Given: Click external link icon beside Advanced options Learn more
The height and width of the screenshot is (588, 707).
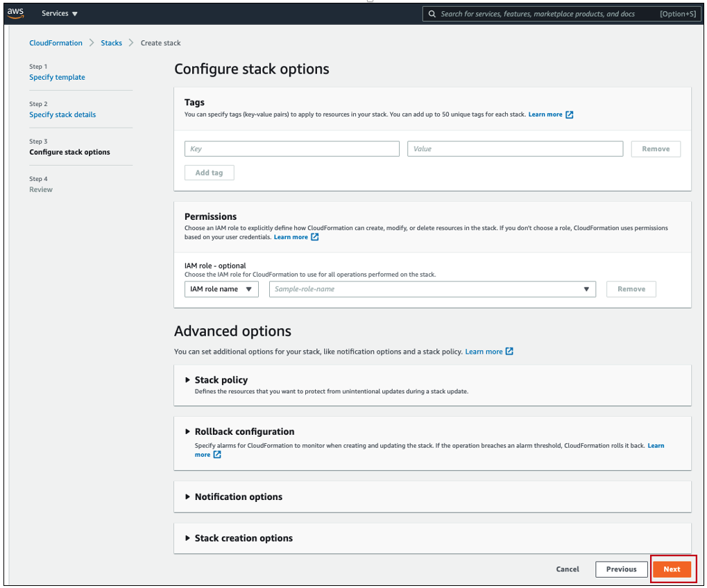Looking at the screenshot, I should pos(509,351).
